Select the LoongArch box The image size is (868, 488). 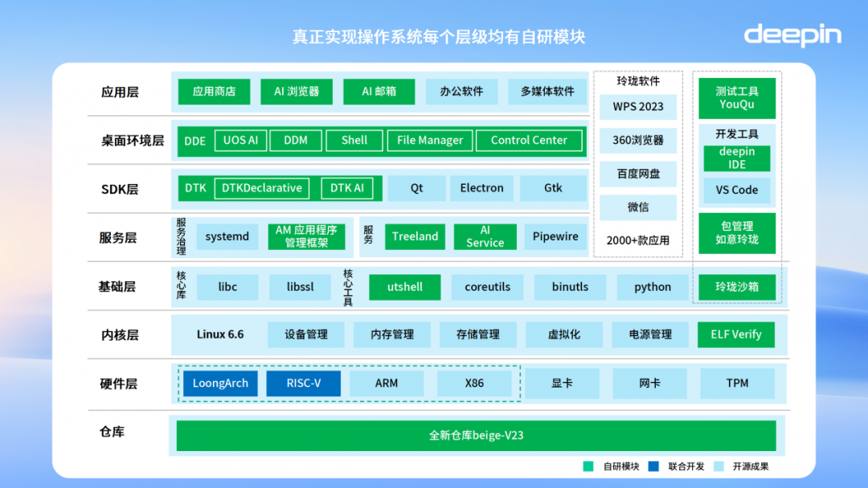click(x=220, y=383)
